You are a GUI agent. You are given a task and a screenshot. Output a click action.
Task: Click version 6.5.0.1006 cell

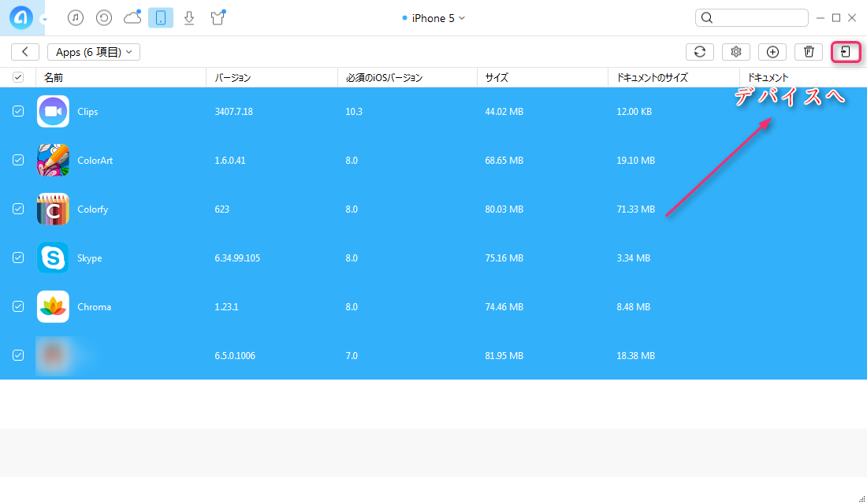click(x=235, y=356)
